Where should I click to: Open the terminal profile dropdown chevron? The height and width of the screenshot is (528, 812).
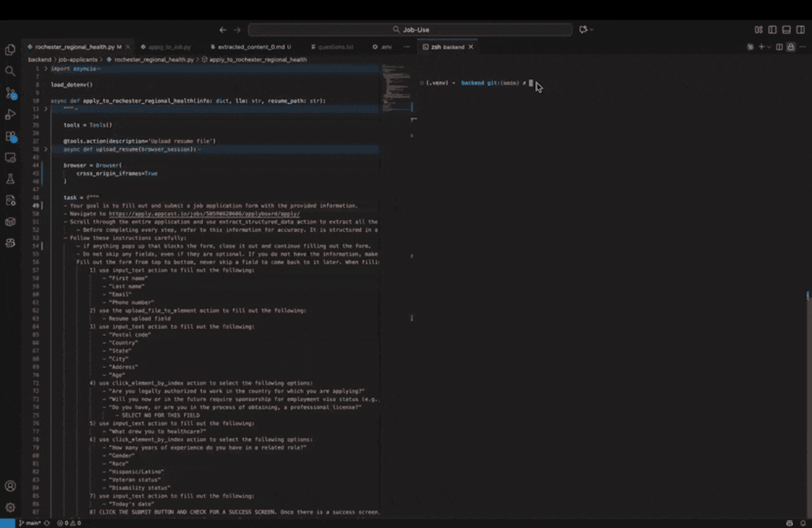click(x=769, y=47)
